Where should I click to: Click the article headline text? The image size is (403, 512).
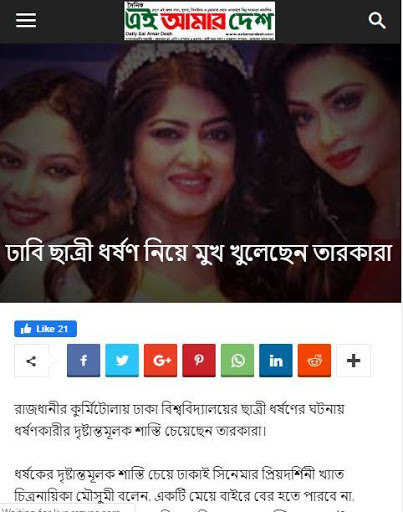199,253
